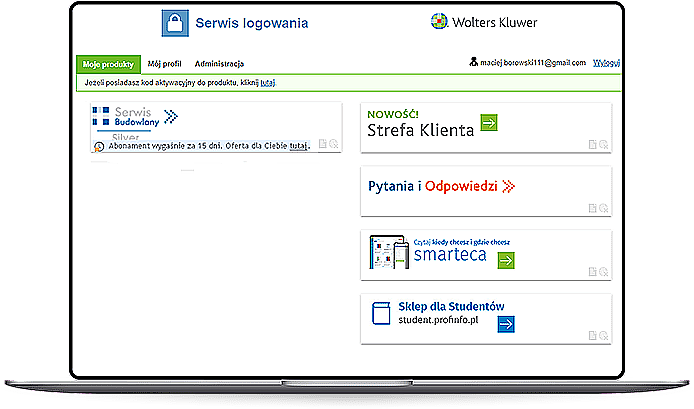Click the user icon beside the email
The image size is (694, 409).
473,62
